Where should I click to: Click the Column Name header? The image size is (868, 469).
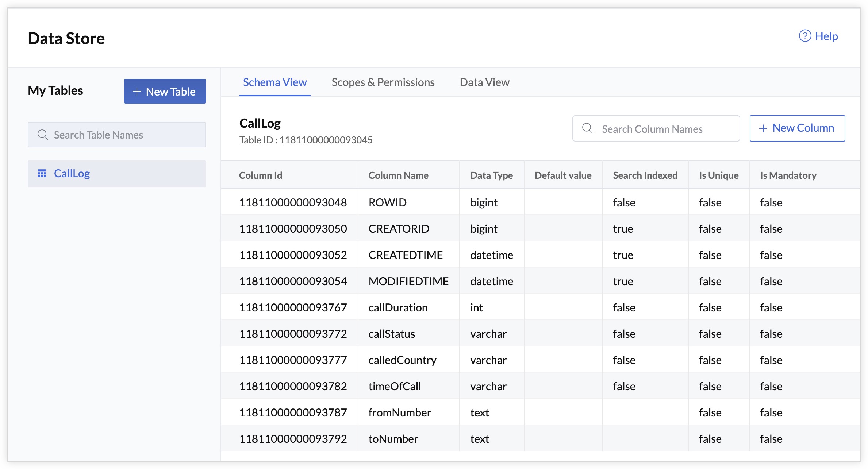point(398,175)
